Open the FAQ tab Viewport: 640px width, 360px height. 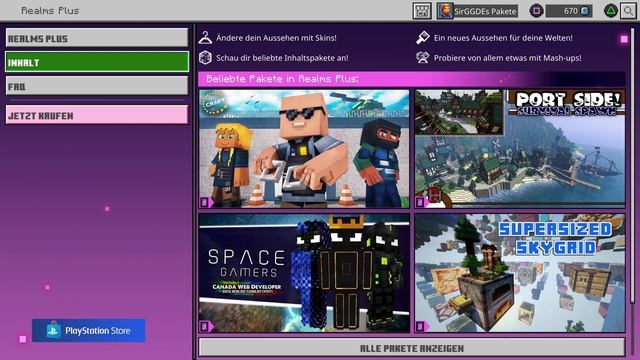click(x=97, y=86)
